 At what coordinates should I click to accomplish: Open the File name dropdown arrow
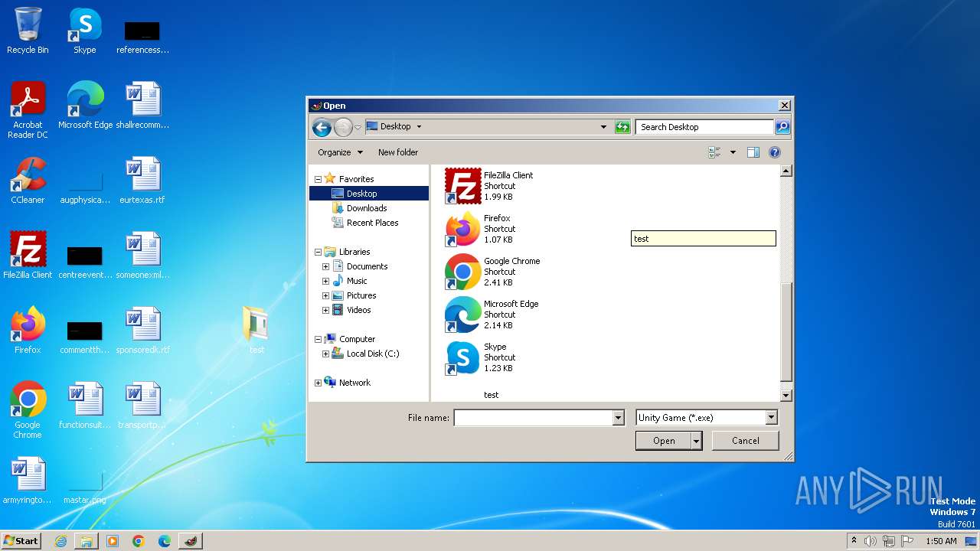coord(618,418)
